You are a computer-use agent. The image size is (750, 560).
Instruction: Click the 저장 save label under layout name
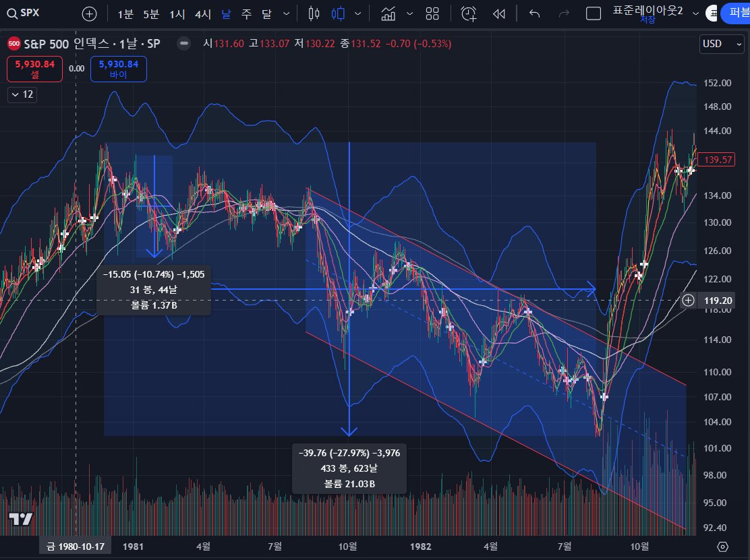click(647, 20)
